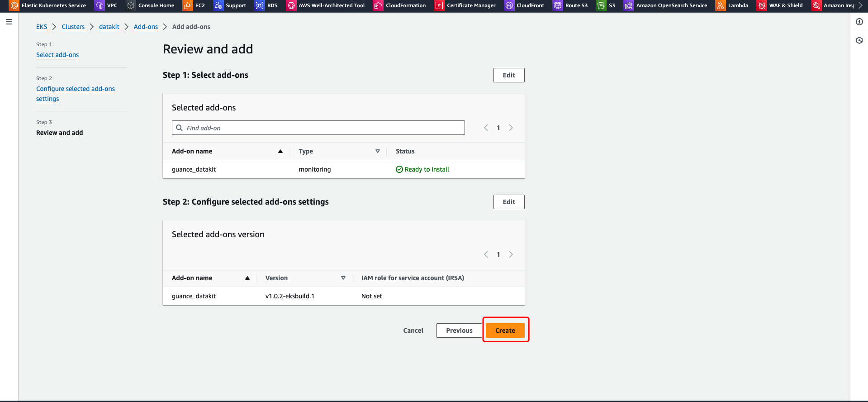Go to Step 1 Select add-ons link
This screenshot has height=402, width=868.
point(57,55)
